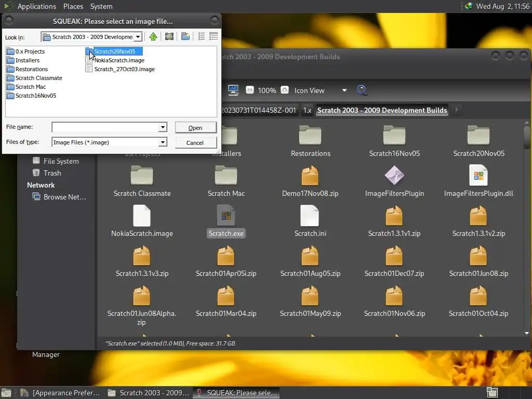Select ImageFiltersPlugin file icon
Viewport: 532px width, 399px height.
(x=394, y=181)
